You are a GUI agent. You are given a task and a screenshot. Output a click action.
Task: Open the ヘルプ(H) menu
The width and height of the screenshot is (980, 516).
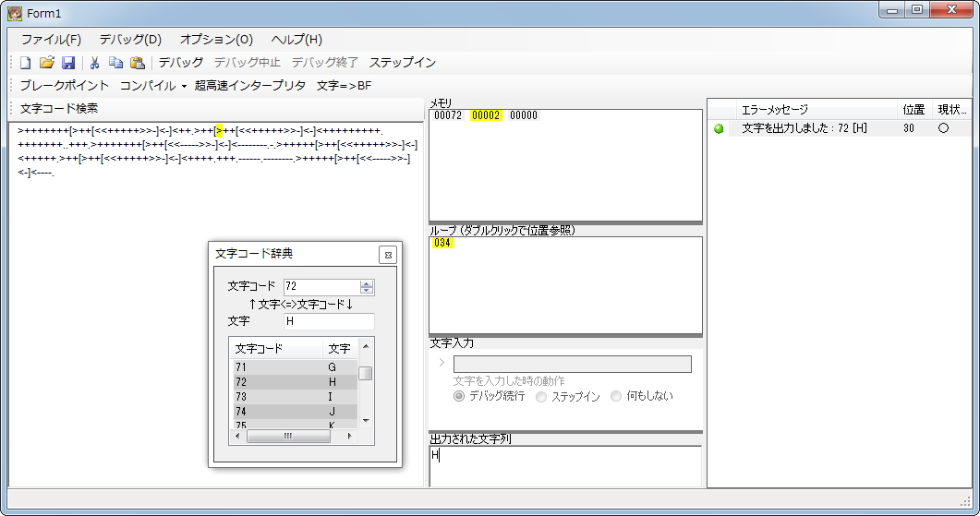click(296, 40)
